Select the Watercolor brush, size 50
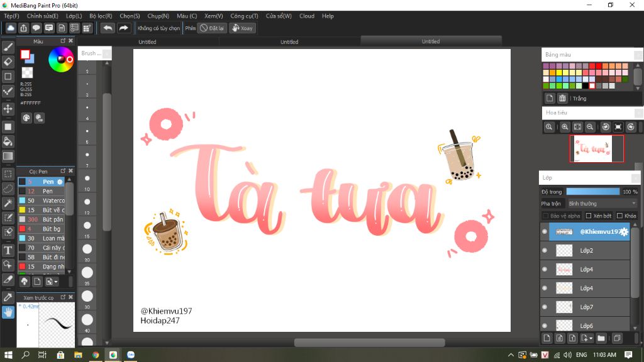644x362 pixels. 42,200
